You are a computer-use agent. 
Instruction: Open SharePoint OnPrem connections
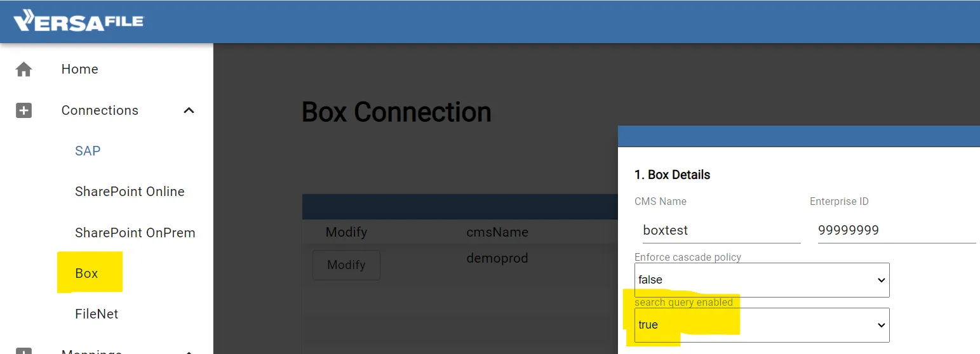click(135, 233)
